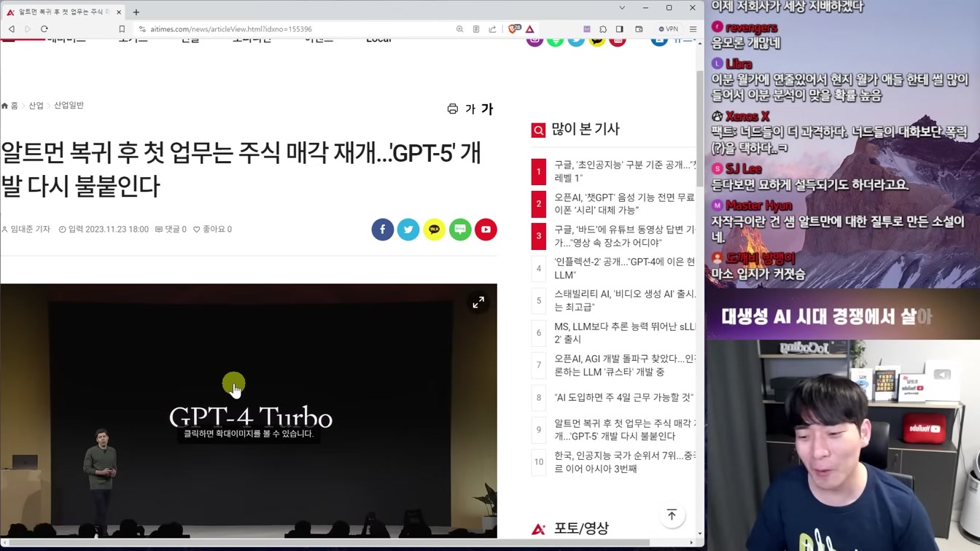The height and width of the screenshot is (551, 980).
Task: Click the VPN button in toolbar
Action: point(668,29)
